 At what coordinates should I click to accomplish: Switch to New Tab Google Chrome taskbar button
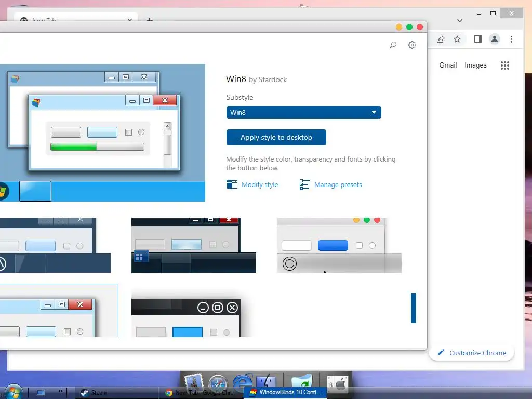point(201,393)
